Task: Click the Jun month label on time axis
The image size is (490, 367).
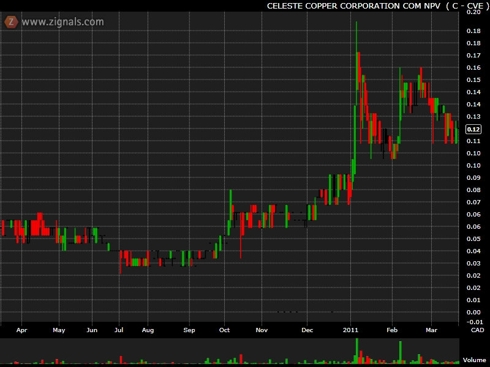Action: point(92,330)
